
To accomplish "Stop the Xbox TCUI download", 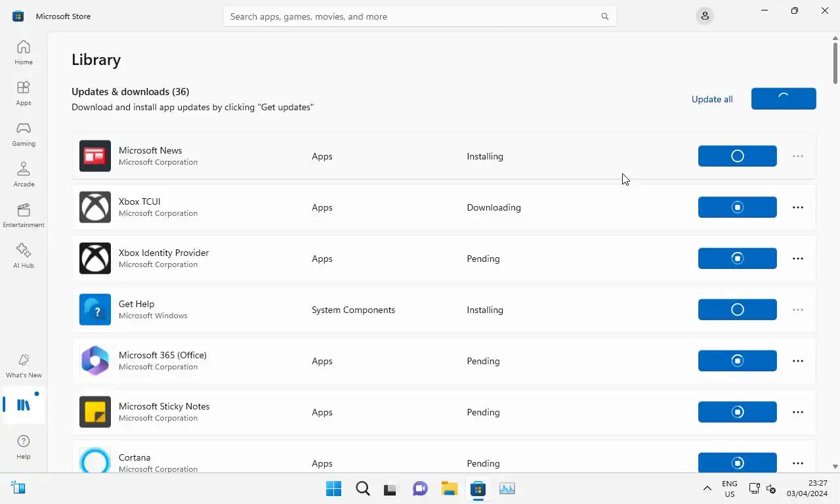I will coord(738,207).
